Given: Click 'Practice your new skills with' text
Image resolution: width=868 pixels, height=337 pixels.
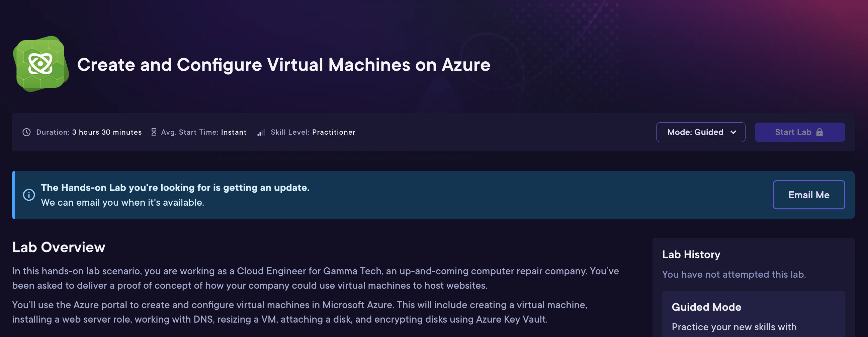Looking at the screenshot, I should click(x=734, y=327).
